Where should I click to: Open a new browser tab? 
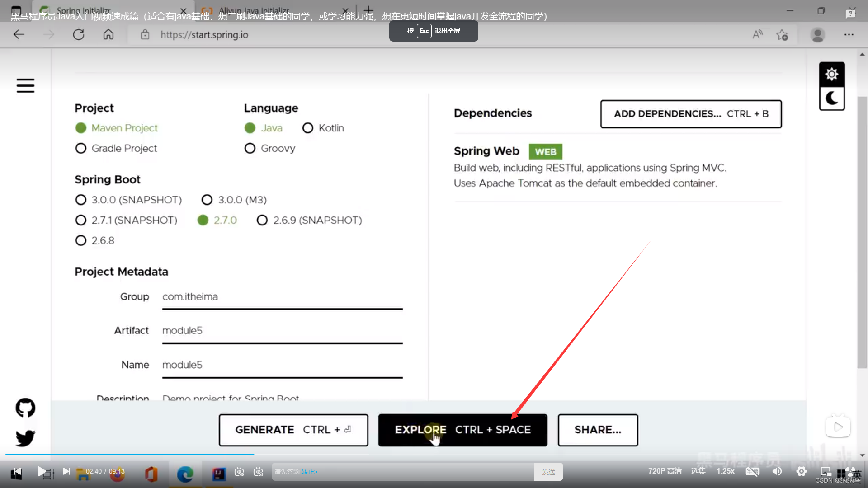click(368, 9)
